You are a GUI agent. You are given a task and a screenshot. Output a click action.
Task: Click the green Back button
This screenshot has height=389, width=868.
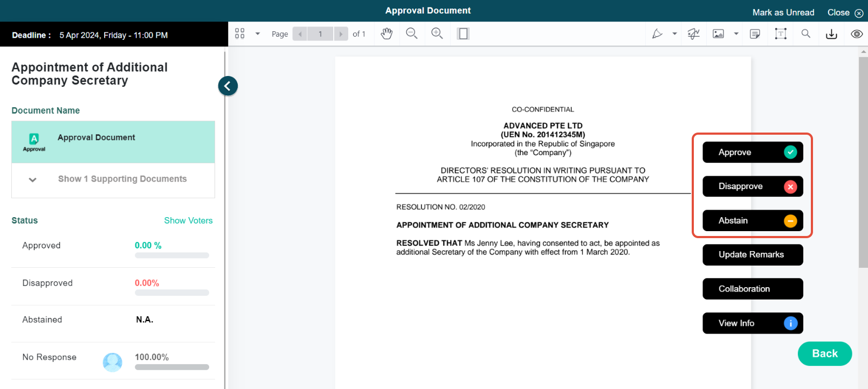[x=825, y=354]
